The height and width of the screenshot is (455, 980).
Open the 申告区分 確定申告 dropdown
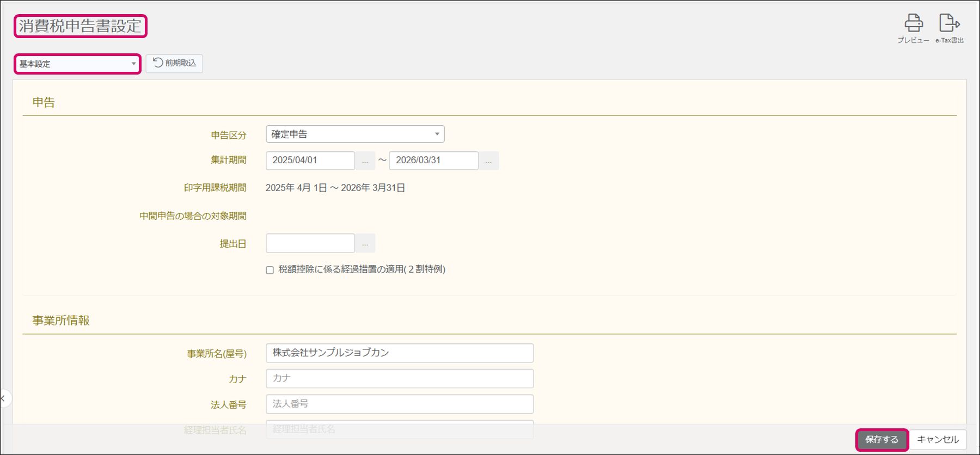[x=355, y=134]
